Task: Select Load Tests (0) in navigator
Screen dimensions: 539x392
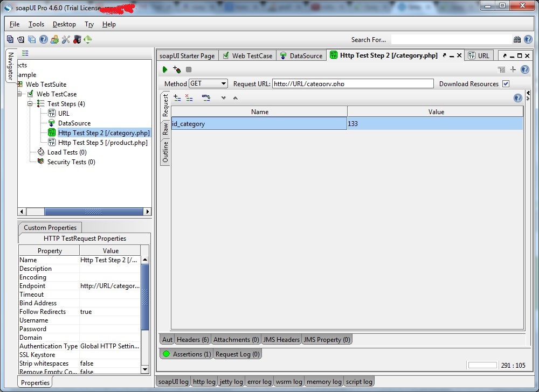Action: pos(67,152)
